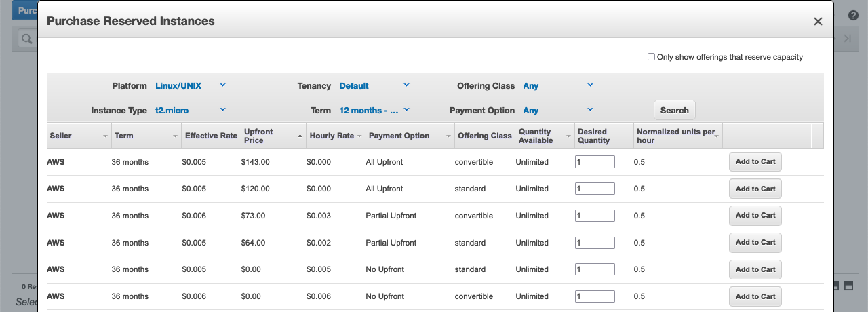This screenshot has width=868, height=312.
Task: Add the No Upfront standard offering to cart
Action: pyautogui.click(x=755, y=269)
